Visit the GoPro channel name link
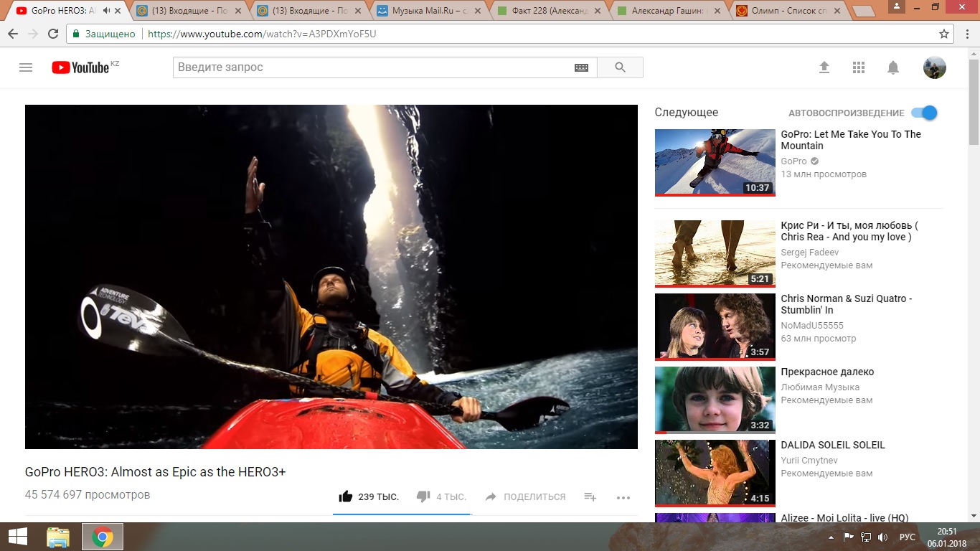This screenshot has height=551, width=980. 793,161
